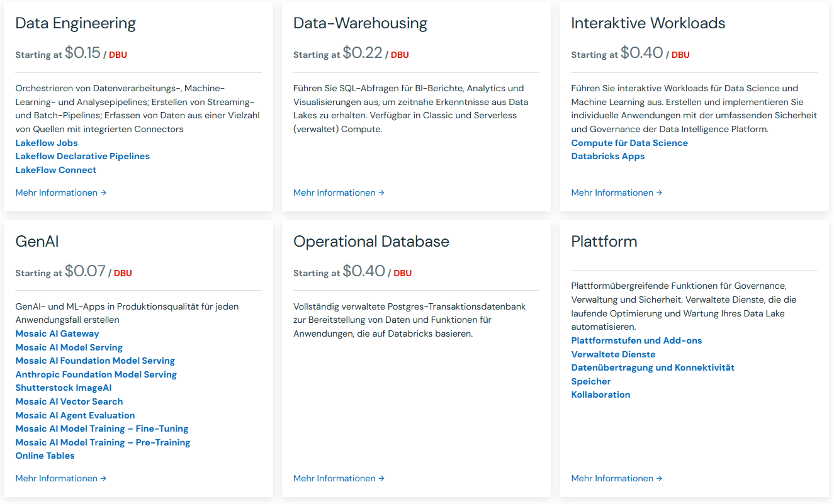Click the Data Engineering card heading
834x504 pixels.
tap(76, 23)
